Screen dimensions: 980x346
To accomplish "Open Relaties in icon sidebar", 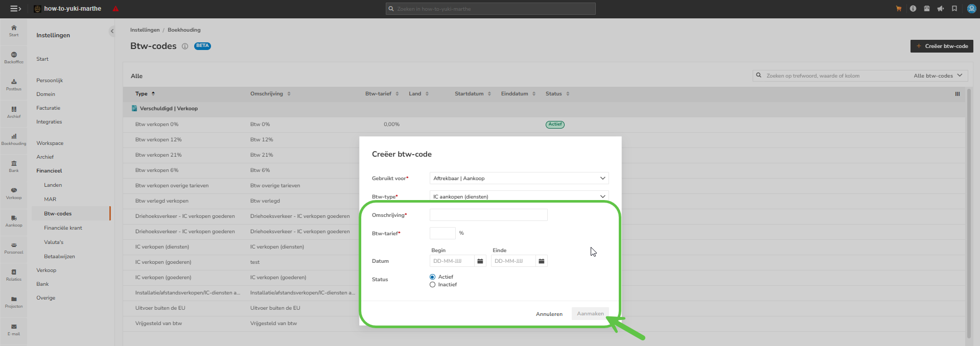I will point(14,275).
